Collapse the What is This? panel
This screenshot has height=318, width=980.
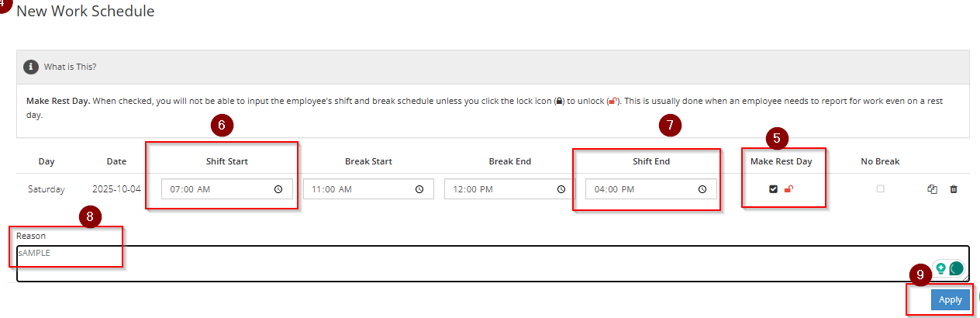tap(70, 67)
